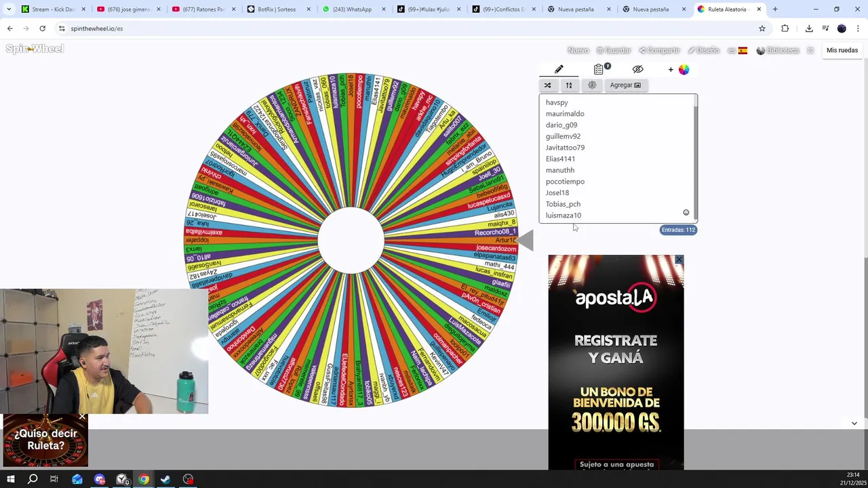Open the Chrome extensions menu
Image resolution: width=868 pixels, height=488 pixels.
click(785, 28)
